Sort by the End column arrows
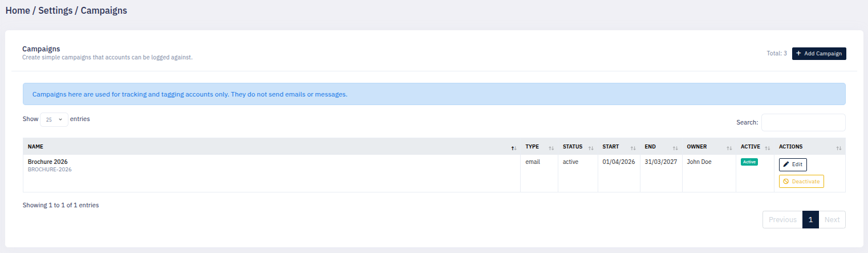 pyautogui.click(x=675, y=148)
